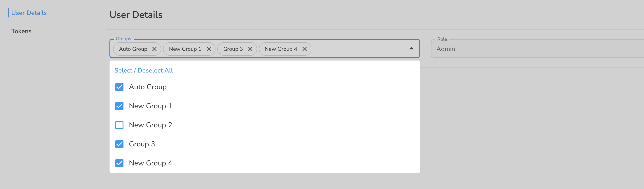Image resolution: width=644 pixels, height=189 pixels.
Task: Focus the Groups input field empty area
Action: 359,49
